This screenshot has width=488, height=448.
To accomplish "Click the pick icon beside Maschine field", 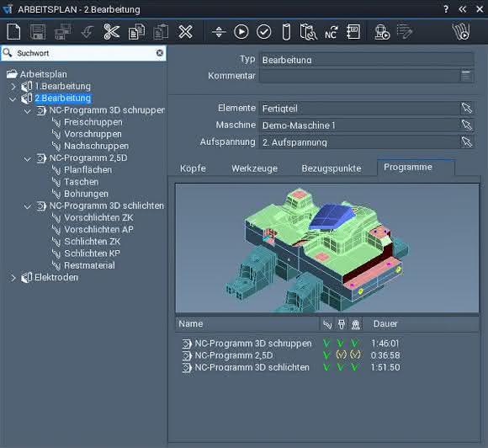I will (x=467, y=125).
